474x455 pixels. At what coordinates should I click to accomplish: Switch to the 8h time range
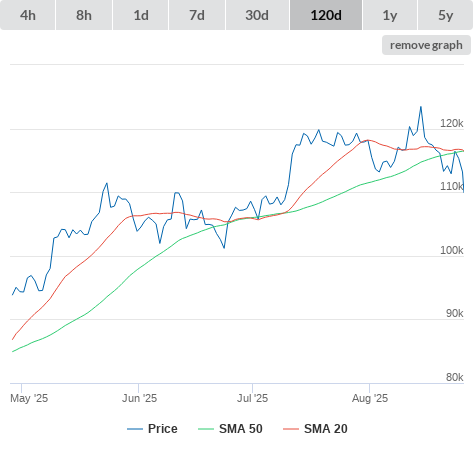[84, 15]
